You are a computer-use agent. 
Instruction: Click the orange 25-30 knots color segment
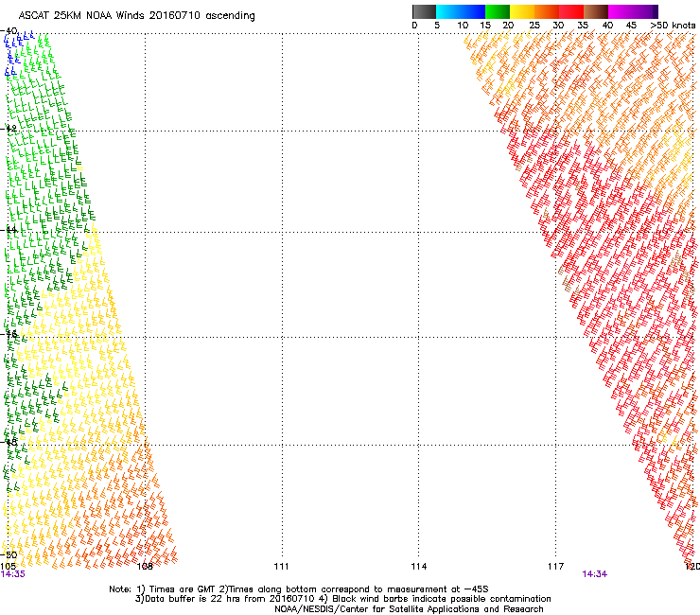pyautogui.click(x=547, y=11)
